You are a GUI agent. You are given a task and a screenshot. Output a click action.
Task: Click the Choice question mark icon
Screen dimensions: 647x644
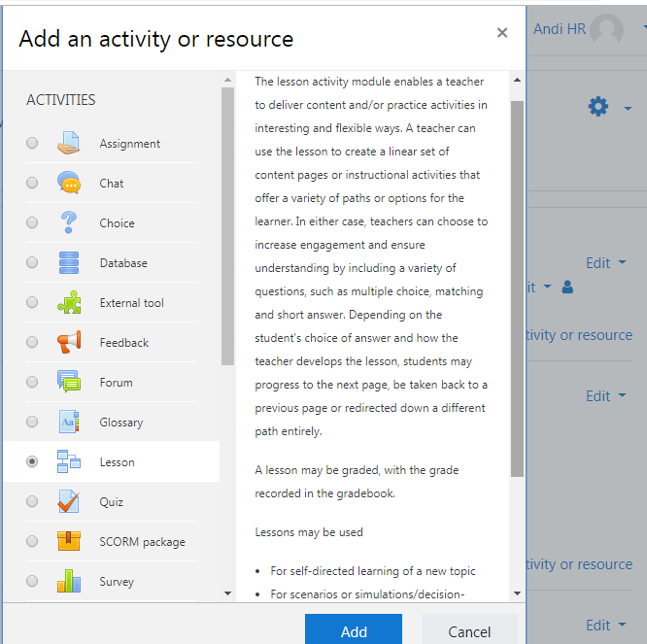[x=69, y=222]
